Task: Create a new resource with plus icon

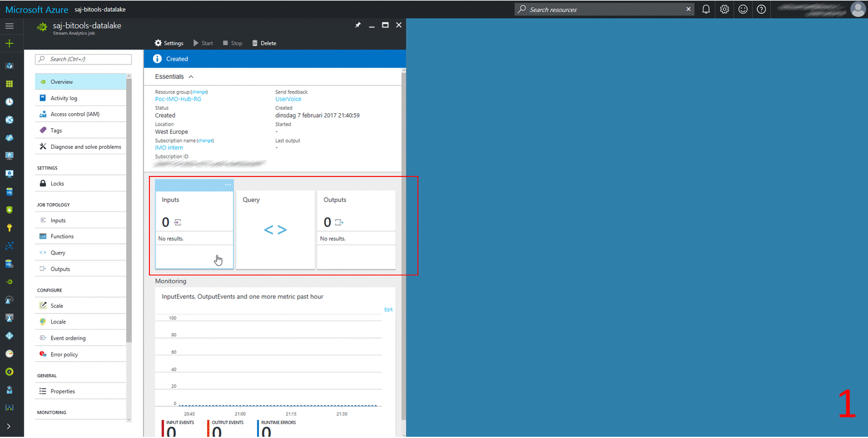Action: coord(9,43)
